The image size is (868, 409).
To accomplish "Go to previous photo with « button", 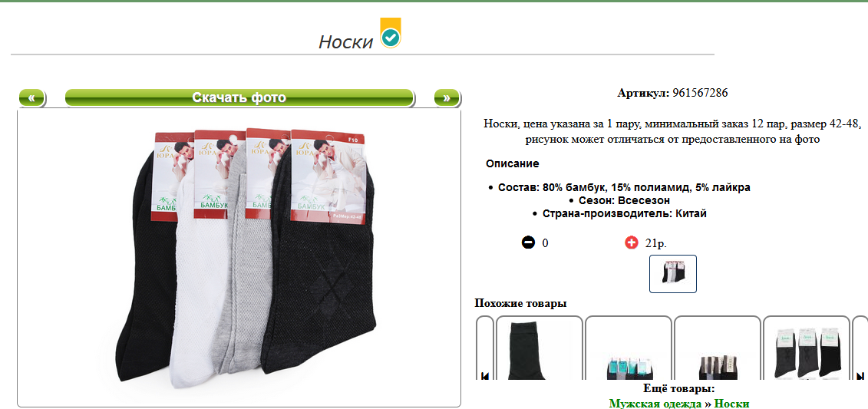I will click(32, 98).
